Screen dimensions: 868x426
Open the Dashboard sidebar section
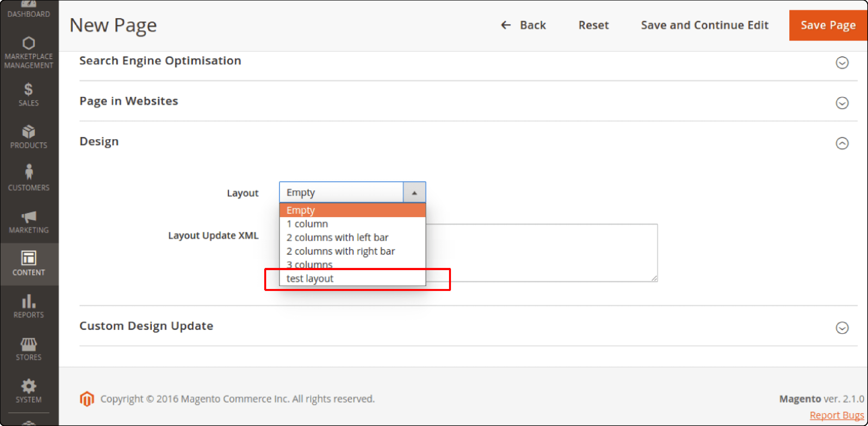[29, 10]
